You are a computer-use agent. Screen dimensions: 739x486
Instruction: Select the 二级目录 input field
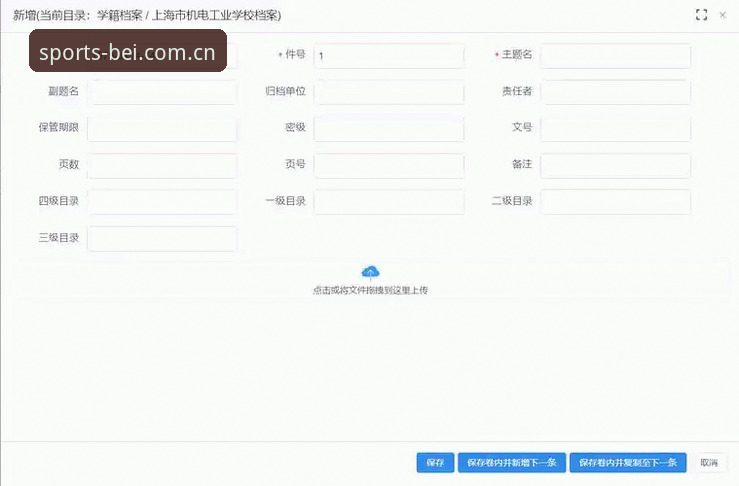point(616,202)
